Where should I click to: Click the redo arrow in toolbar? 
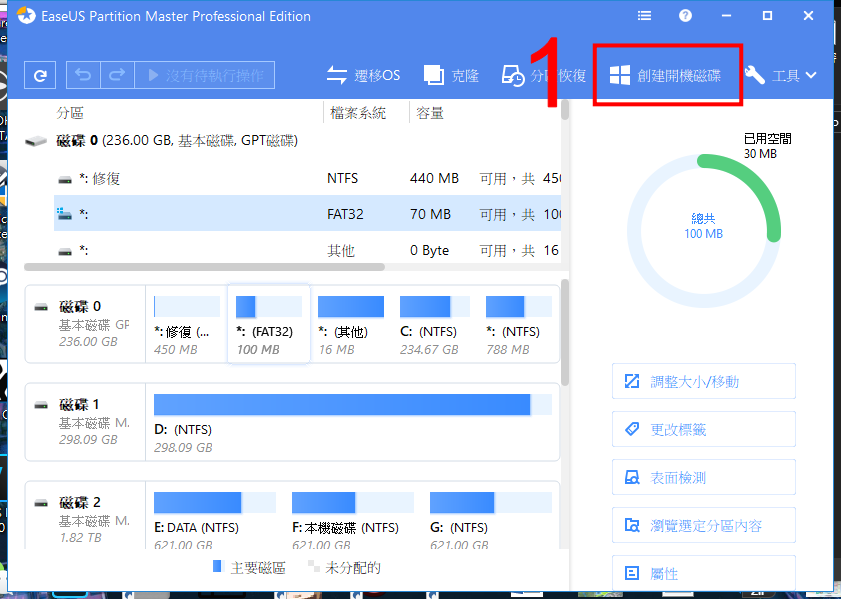[117, 75]
